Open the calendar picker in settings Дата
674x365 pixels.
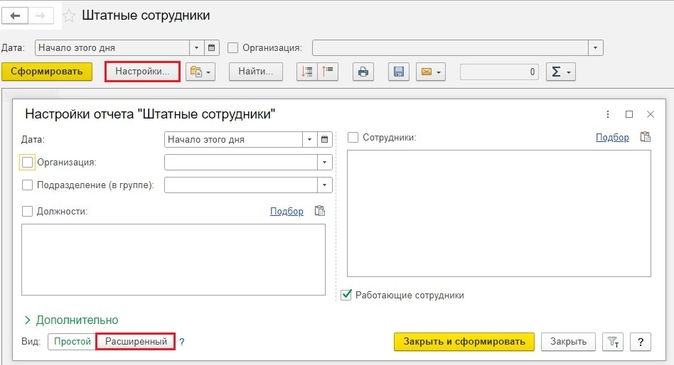point(325,139)
